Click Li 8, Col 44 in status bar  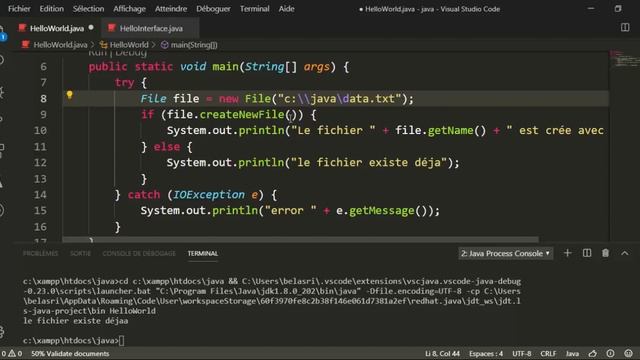(442, 353)
